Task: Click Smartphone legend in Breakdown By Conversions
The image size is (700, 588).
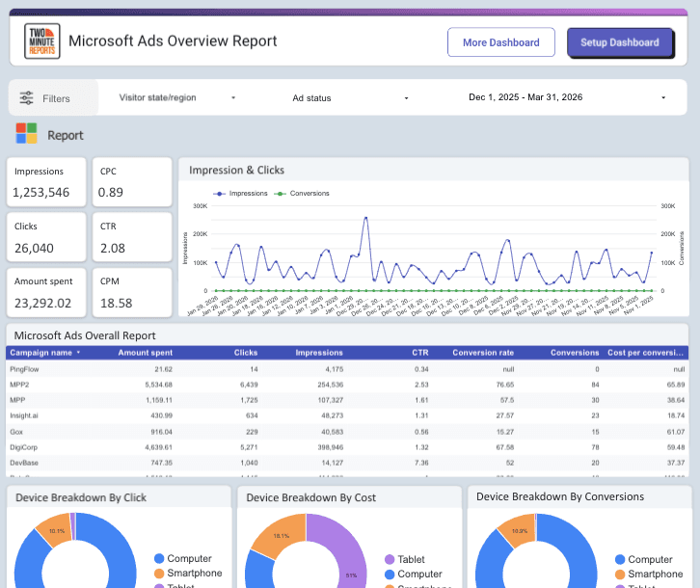Action: click(649, 575)
